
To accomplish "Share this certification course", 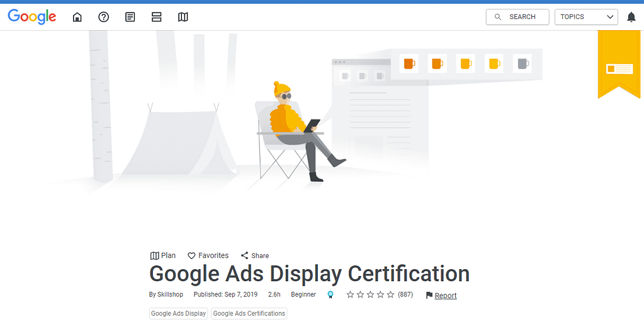I will [255, 255].
